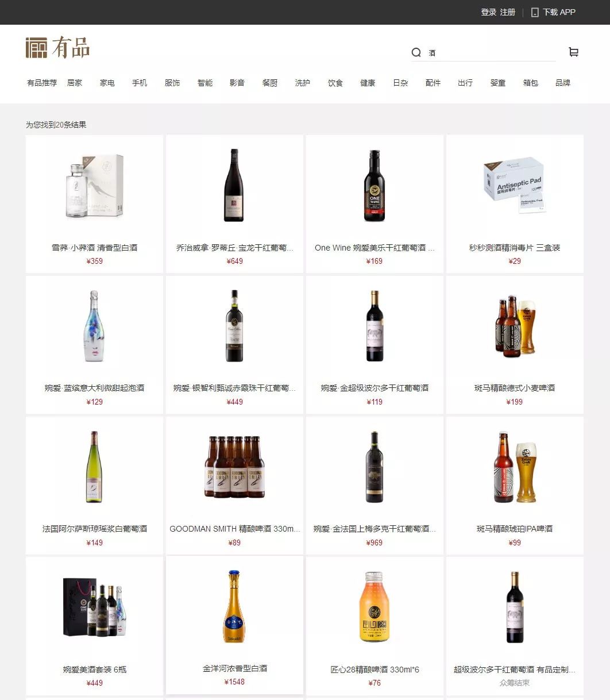Open the 手机 category
The width and height of the screenshot is (610, 700).
[x=140, y=83]
